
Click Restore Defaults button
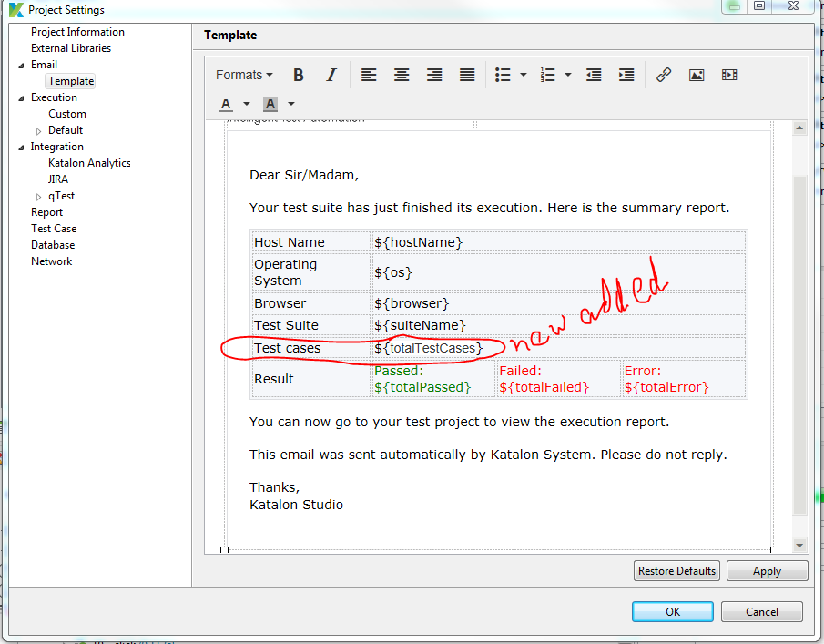[x=676, y=571]
